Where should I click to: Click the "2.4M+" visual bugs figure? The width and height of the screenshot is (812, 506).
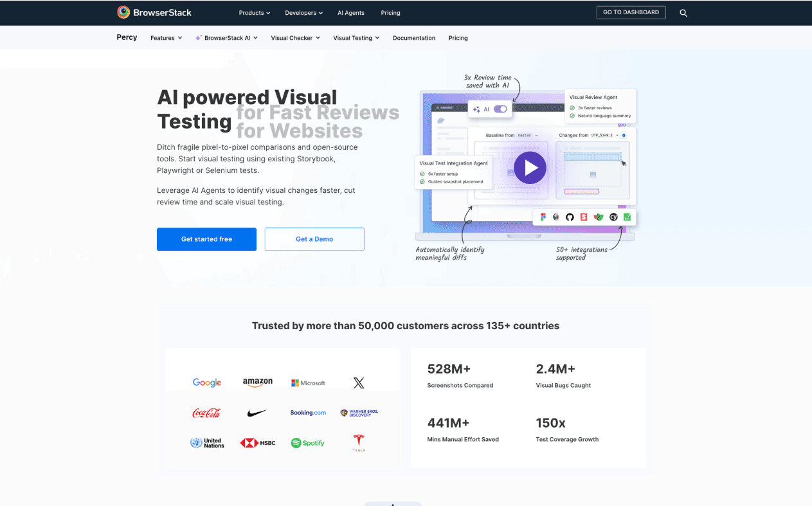click(x=555, y=369)
